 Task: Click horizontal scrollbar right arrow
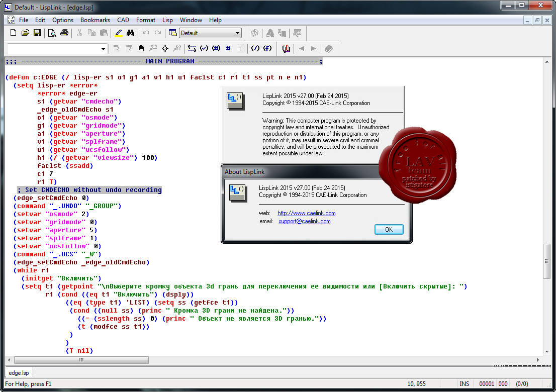pos(538,360)
